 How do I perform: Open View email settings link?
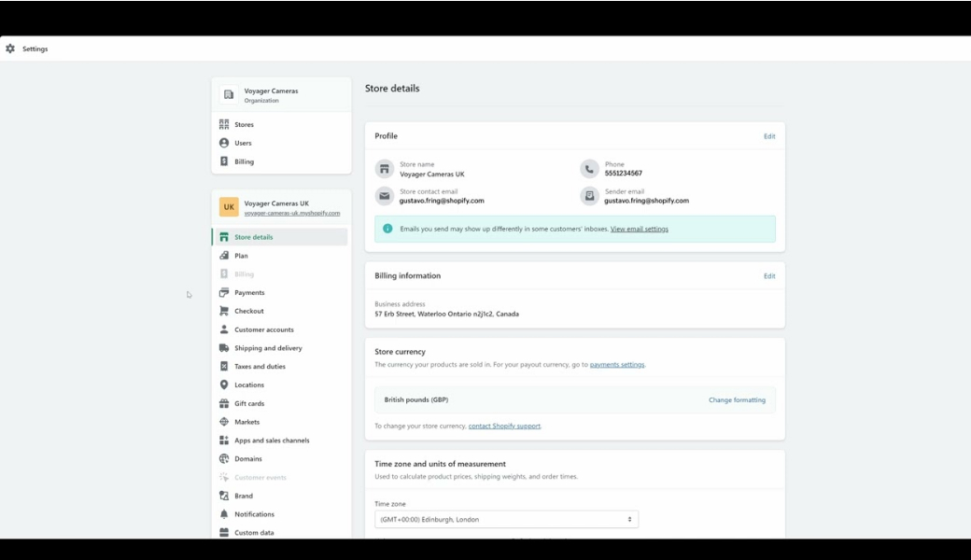coord(639,229)
